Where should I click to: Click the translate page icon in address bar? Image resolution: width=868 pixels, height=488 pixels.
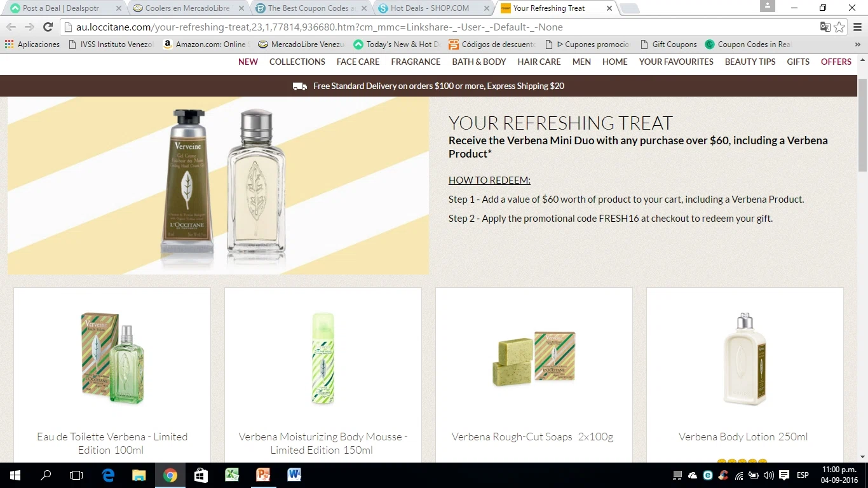pos(825,27)
